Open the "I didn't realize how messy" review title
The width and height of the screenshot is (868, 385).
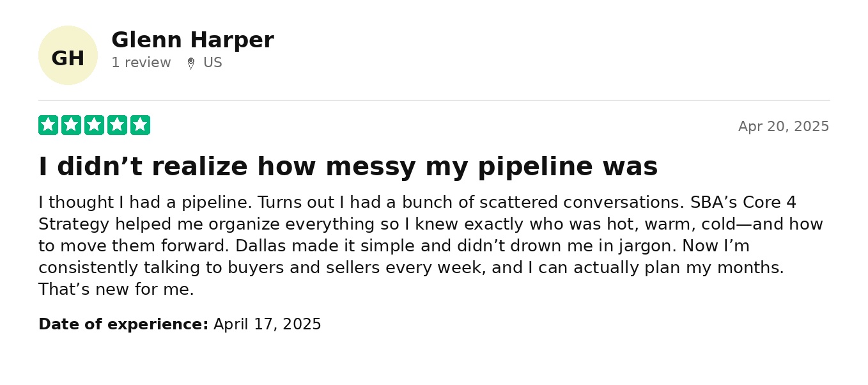[347, 167]
